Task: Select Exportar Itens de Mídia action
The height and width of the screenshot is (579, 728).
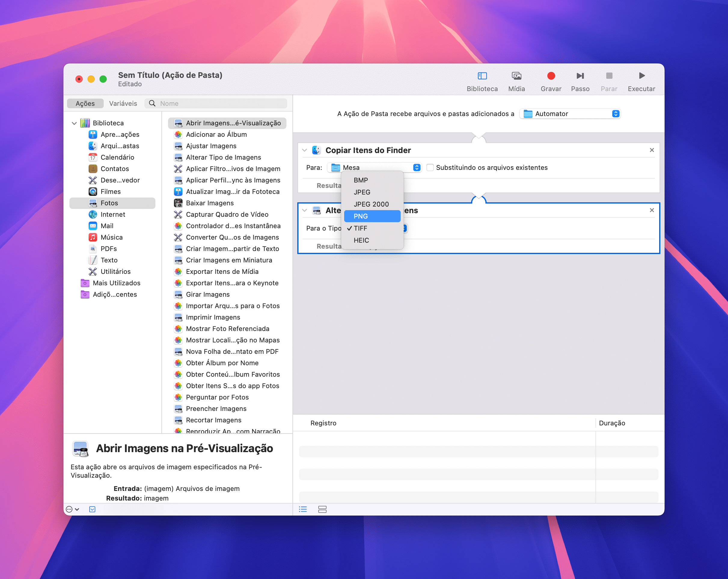Action: point(227,271)
